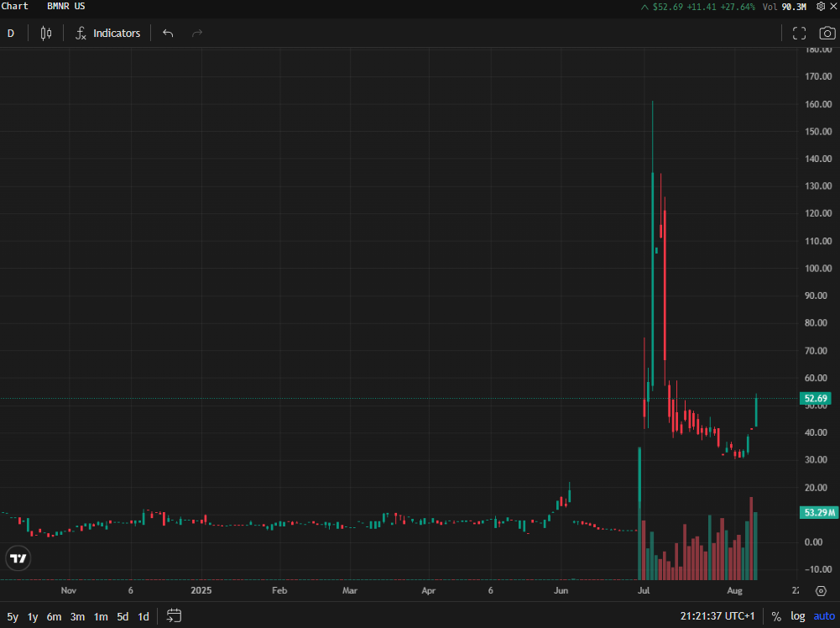Open the TradingView logo link
Image resolution: width=840 pixels, height=628 pixels.
click(x=18, y=558)
